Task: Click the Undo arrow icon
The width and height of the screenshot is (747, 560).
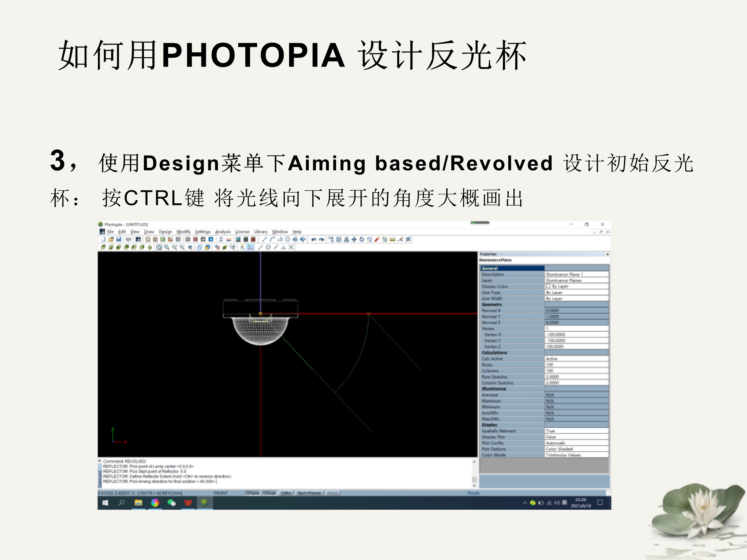Action: (313, 239)
